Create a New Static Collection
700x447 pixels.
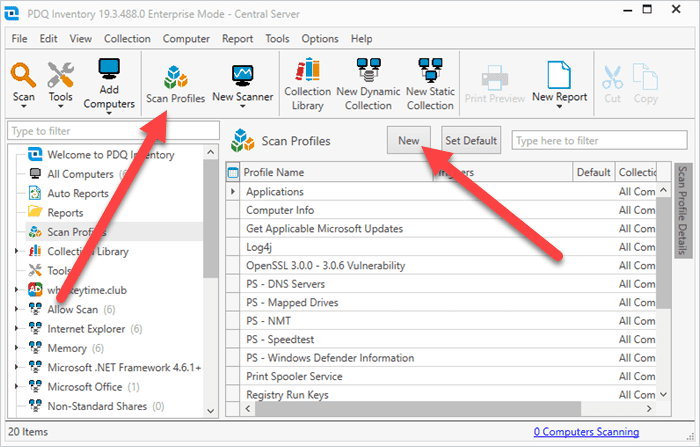[430, 84]
